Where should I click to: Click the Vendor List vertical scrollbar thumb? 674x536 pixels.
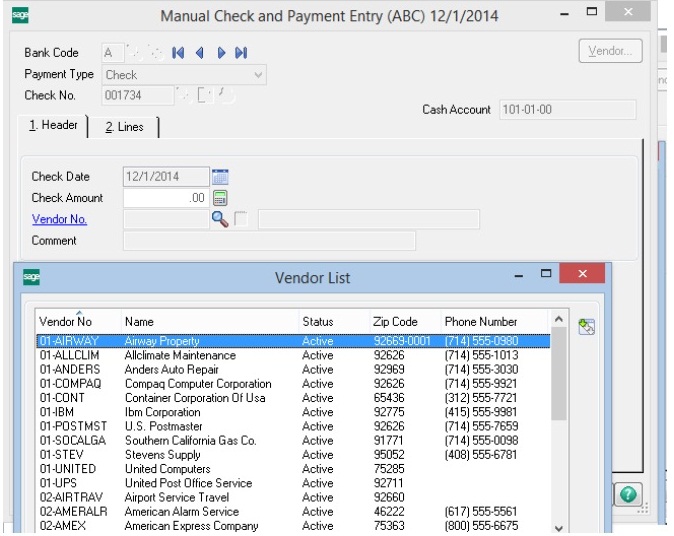(559, 374)
